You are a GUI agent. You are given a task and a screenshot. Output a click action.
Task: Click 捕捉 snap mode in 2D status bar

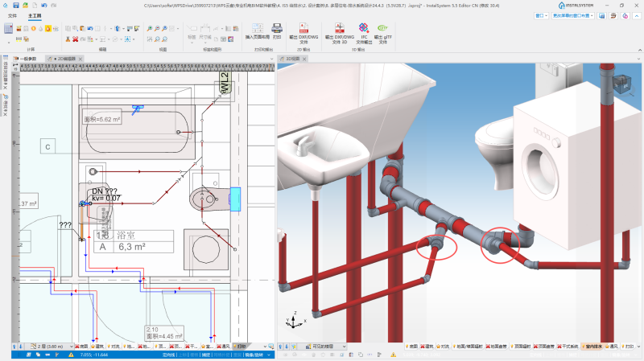click(206, 355)
